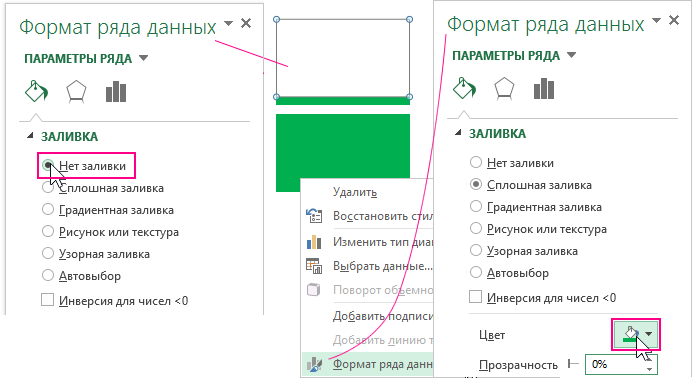Click the thin green bar segment

coord(343,101)
